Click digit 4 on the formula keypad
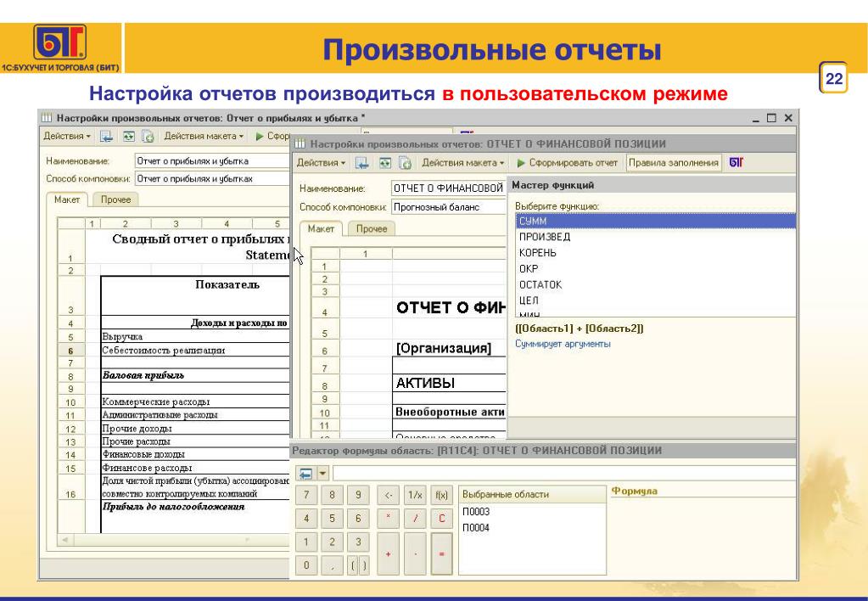868x601 pixels. click(306, 519)
